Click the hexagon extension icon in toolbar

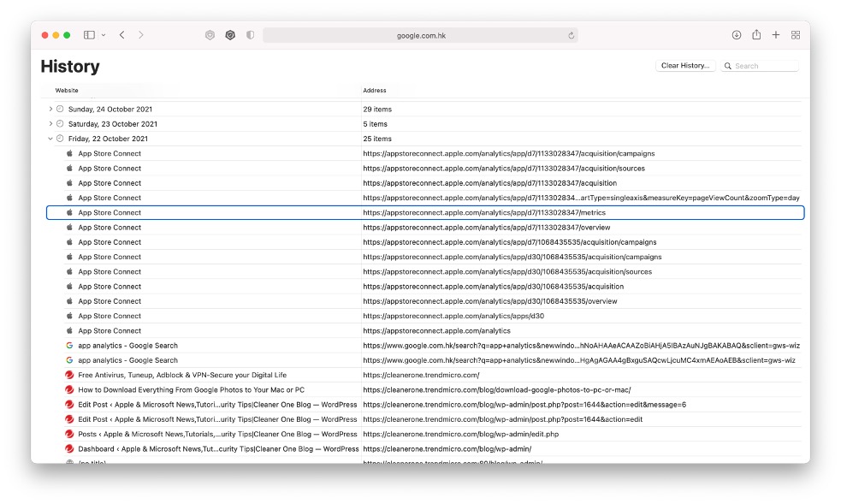pos(230,35)
